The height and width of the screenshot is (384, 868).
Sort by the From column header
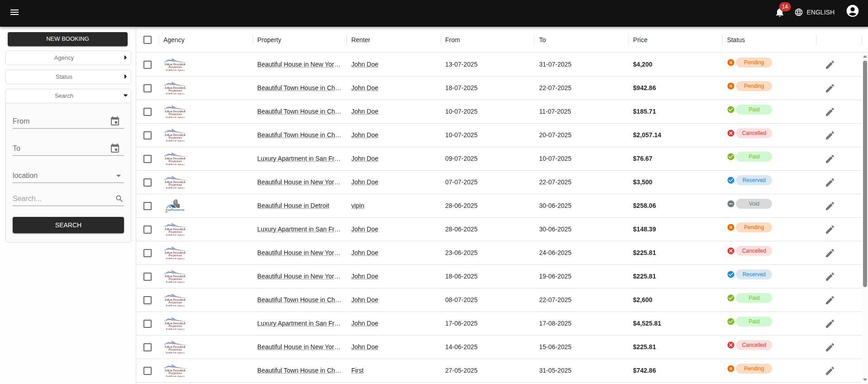[453, 40]
